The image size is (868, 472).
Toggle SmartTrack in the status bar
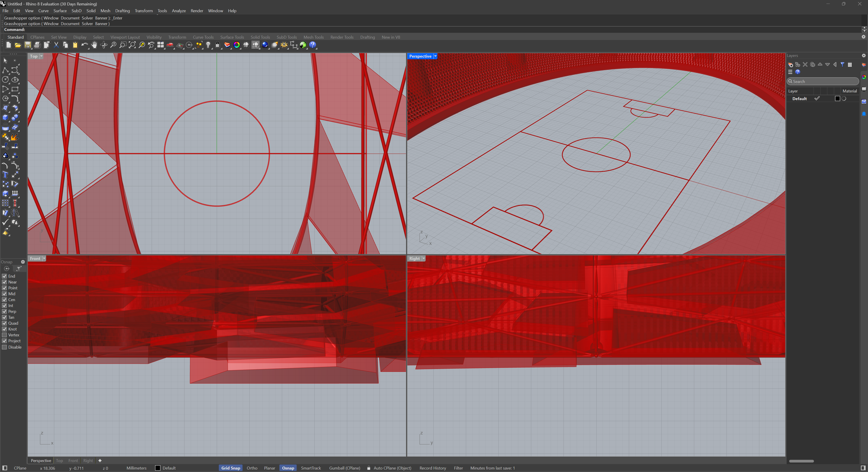(311, 468)
